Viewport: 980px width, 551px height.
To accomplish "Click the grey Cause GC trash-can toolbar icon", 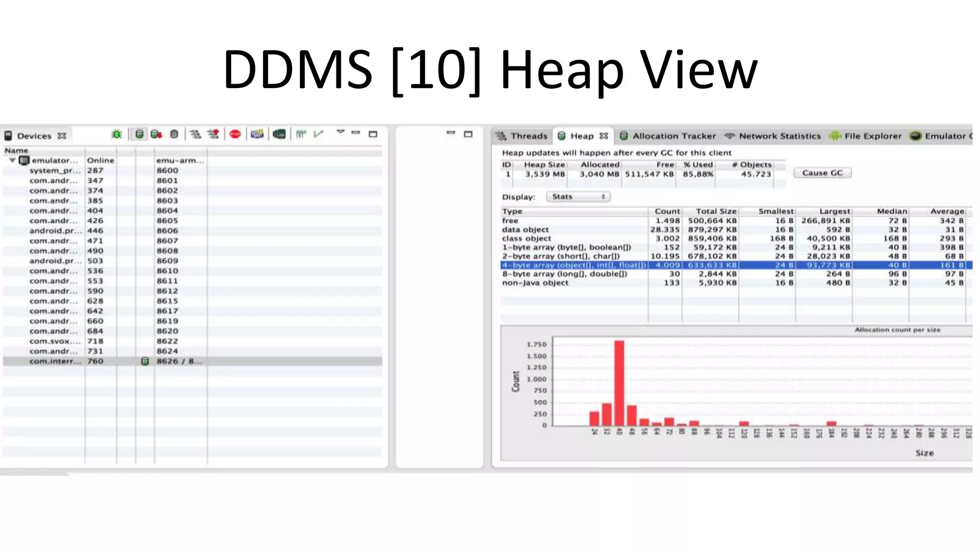I will (x=174, y=134).
